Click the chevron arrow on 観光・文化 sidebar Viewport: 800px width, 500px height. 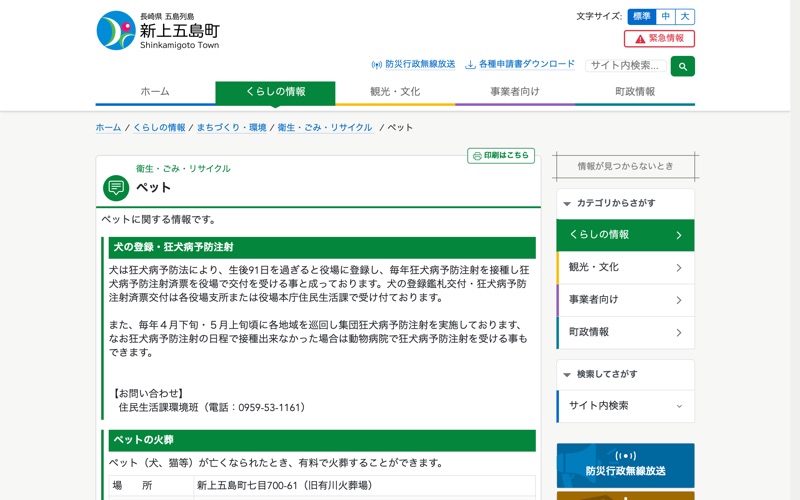point(679,268)
